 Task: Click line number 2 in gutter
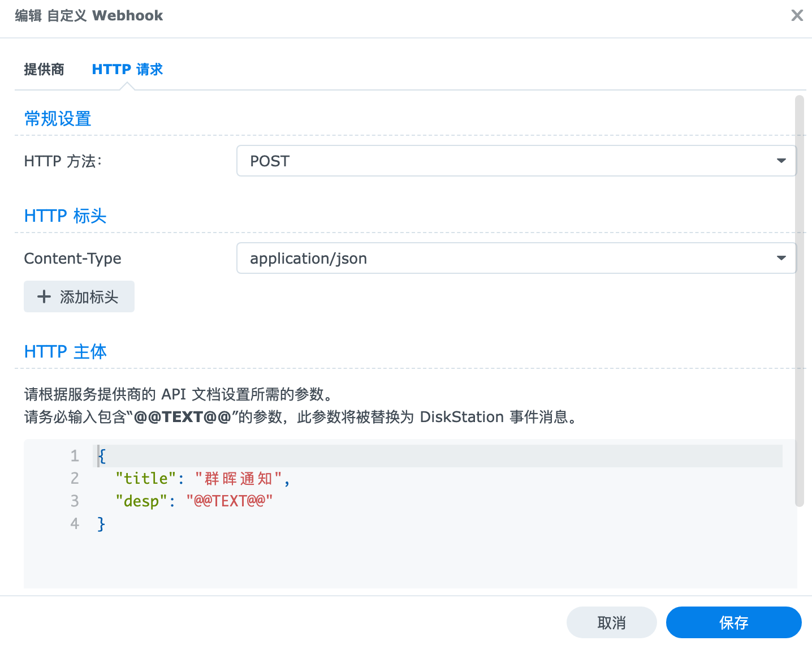coord(75,479)
